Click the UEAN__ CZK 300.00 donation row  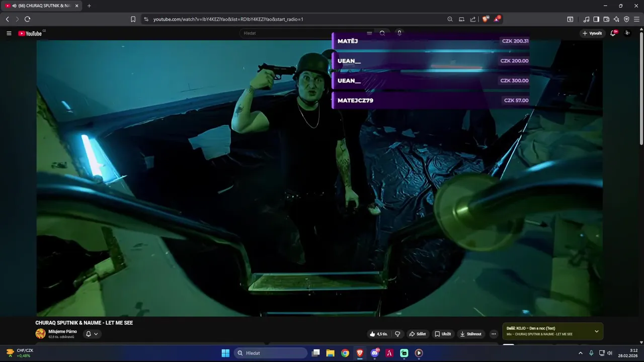(431, 80)
